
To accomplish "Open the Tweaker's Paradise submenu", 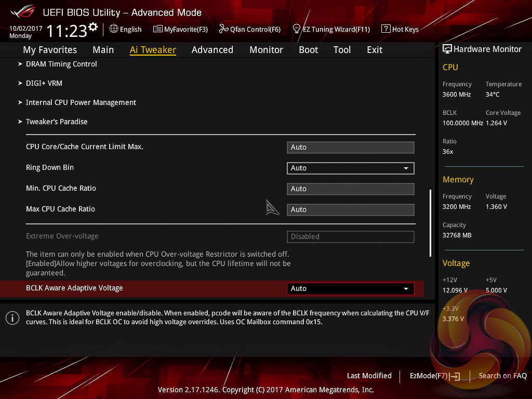I will click(x=57, y=122).
